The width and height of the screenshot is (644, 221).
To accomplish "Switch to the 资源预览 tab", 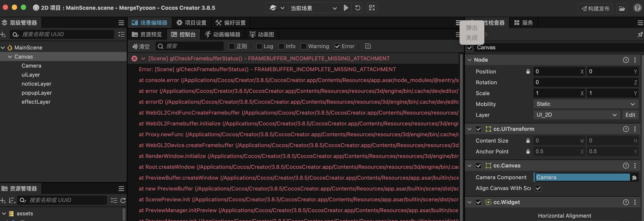I will [x=147, y=34].
